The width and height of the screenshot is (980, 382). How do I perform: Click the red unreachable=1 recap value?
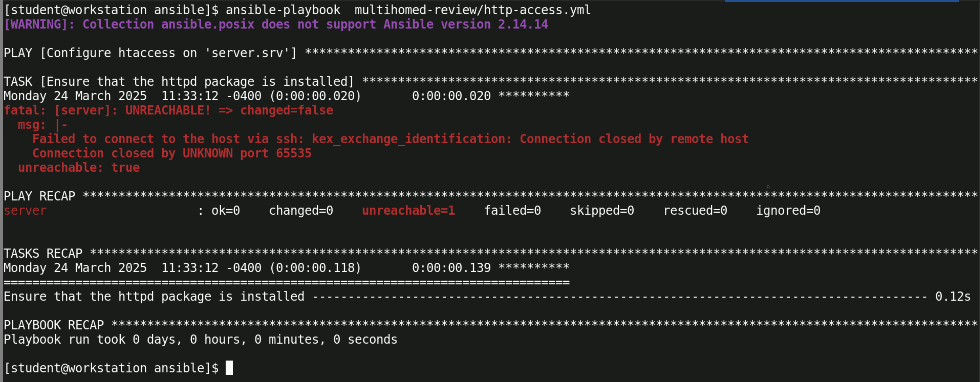coord(408,211)
